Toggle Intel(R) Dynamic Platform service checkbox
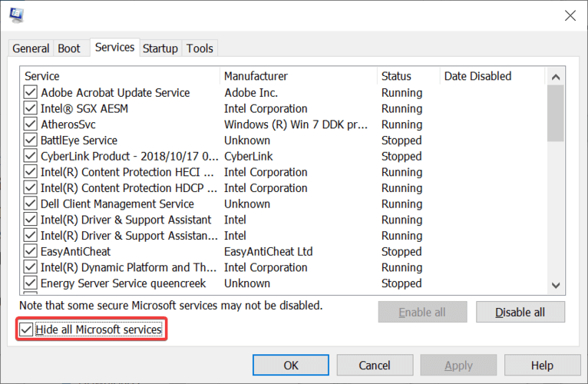588x384 pixels. tap(31, 267)
